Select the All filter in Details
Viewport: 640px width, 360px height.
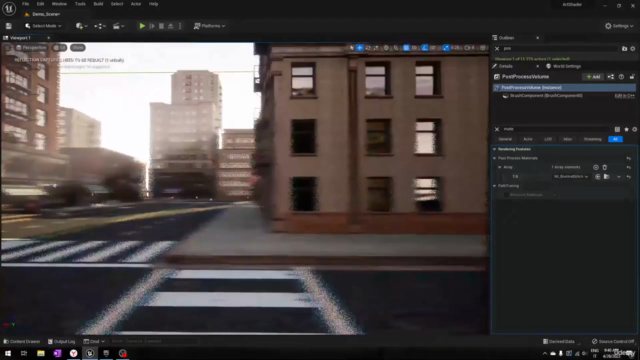pos(615,139)
